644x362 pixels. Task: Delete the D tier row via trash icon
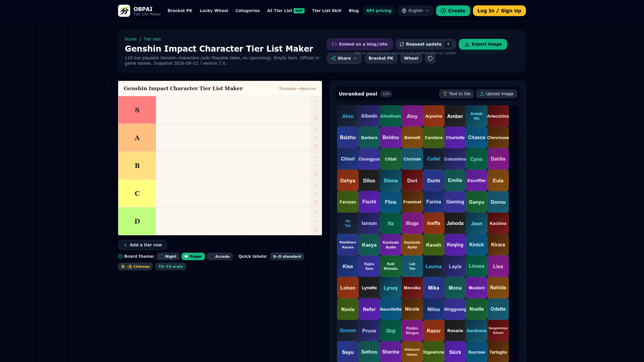coord(316,230)
